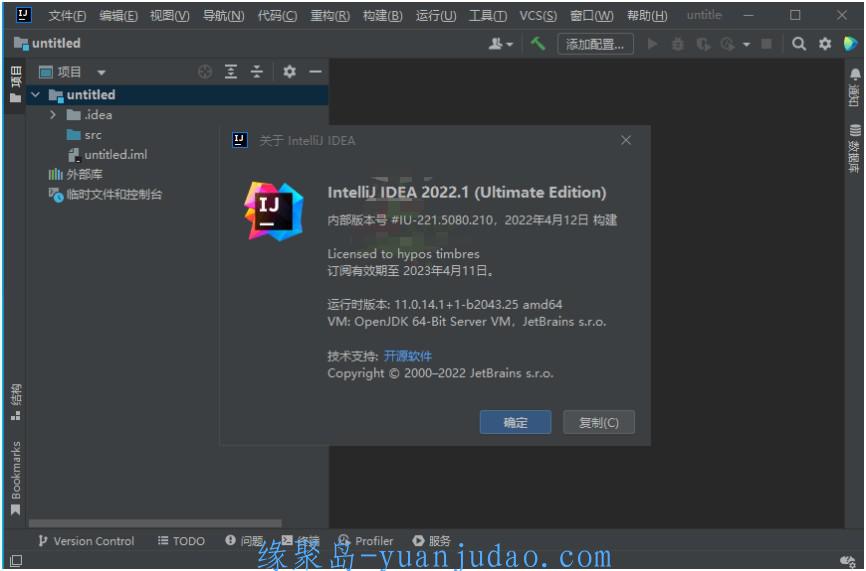The width and height of the screenshot is (866, 571).
Task: Open Project panel options gear icon
Action: (289, 72)
